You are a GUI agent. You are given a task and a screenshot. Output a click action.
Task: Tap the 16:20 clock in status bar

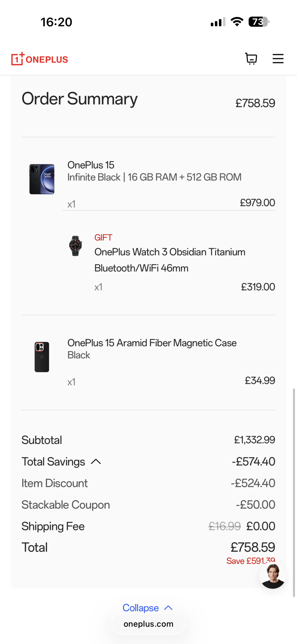[56, 22]
